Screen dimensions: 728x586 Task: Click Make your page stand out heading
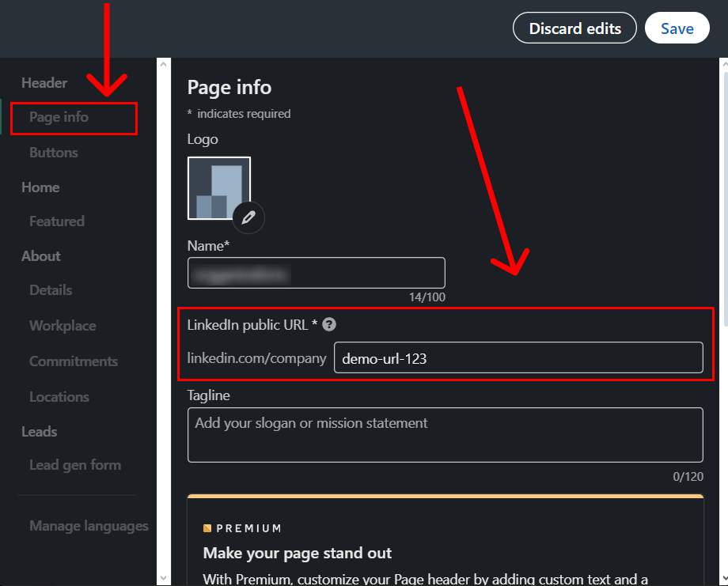pos(298,553)
